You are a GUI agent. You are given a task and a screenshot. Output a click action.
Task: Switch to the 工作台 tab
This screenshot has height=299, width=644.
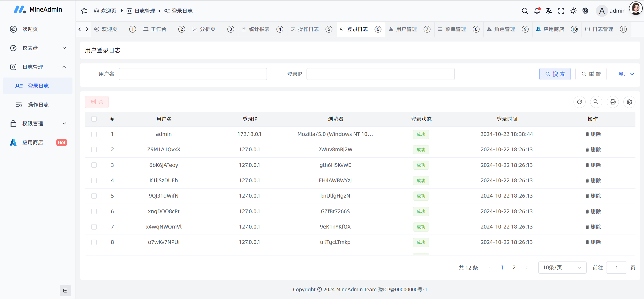(158, 29)
